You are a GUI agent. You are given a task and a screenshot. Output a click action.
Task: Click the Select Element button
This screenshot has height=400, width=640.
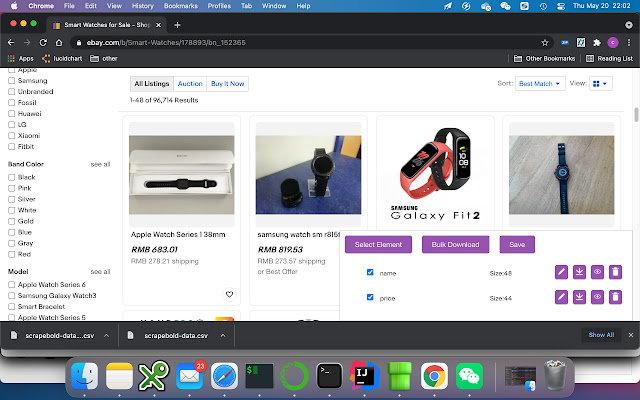pyautogui.click(x=378, y=245)
